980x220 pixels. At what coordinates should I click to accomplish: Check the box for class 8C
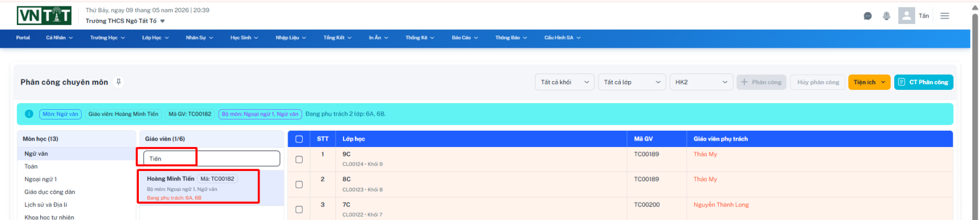click(299, 184)
